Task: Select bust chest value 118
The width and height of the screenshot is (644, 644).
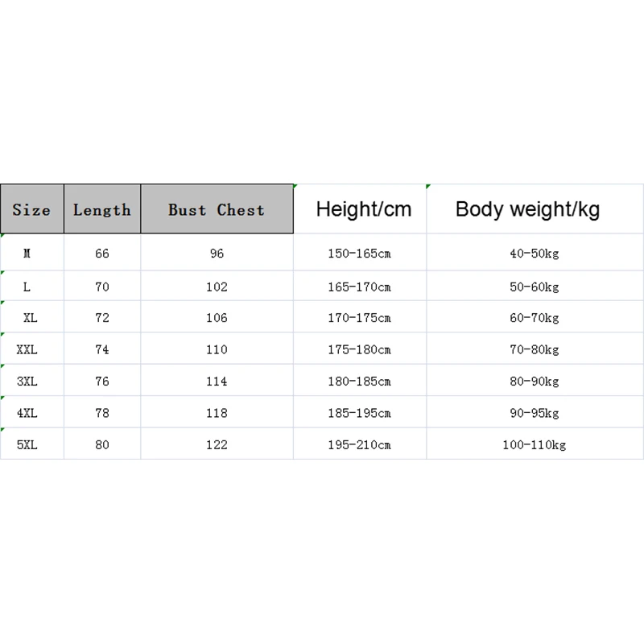Action: coord(217,413)
